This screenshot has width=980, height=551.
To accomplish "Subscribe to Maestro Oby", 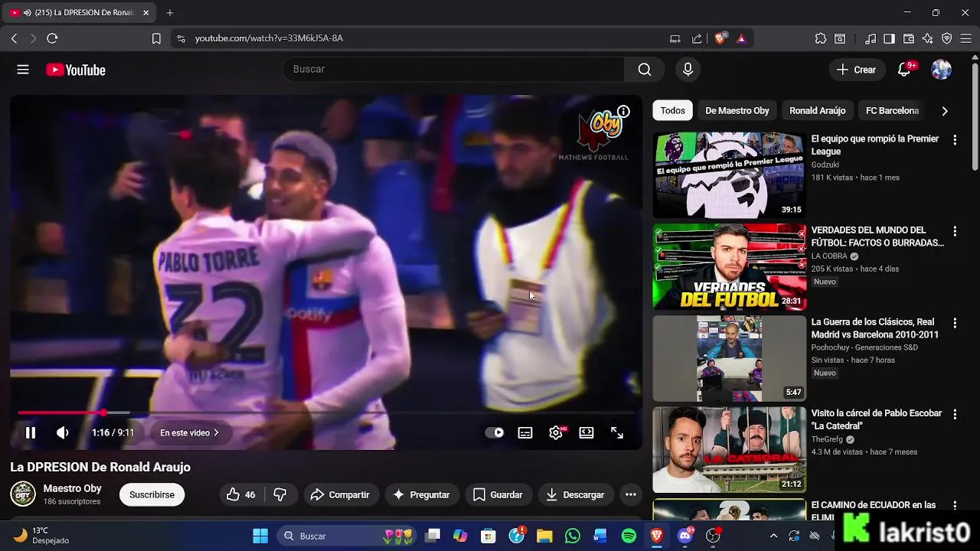I will [152, 494].
